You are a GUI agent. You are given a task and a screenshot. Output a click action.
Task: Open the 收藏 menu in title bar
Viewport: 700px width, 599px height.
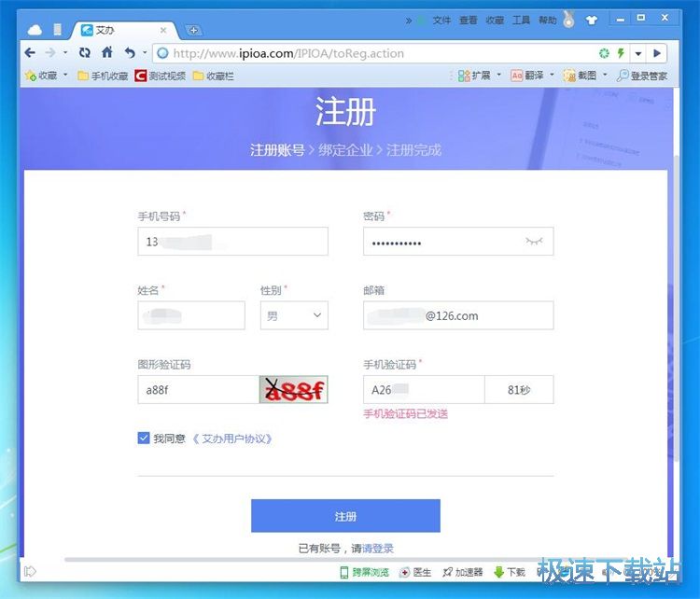tap(495, 21)
